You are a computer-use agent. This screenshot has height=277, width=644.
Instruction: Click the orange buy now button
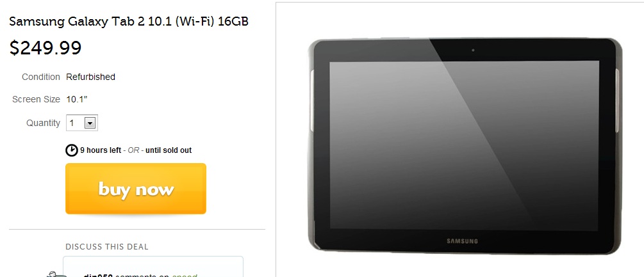click(136, 189)
